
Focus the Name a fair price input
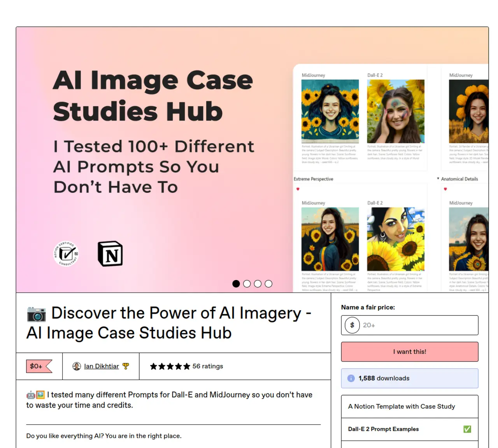point(410,325)
